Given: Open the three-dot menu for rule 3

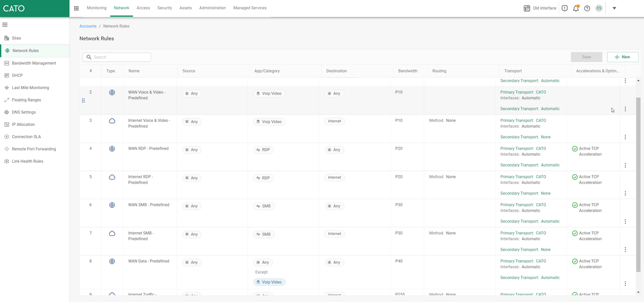Looking at the screenshot, I should point(625,137).
